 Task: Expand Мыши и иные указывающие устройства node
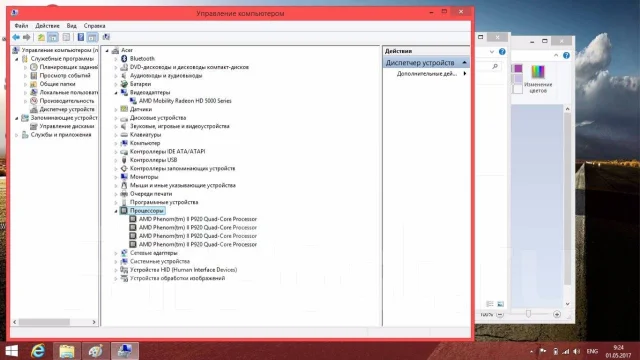pos(116,186)
